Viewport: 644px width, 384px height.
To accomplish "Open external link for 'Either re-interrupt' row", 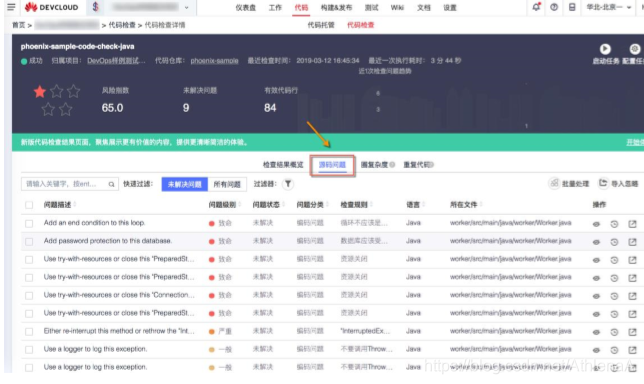I will [632, 331].
